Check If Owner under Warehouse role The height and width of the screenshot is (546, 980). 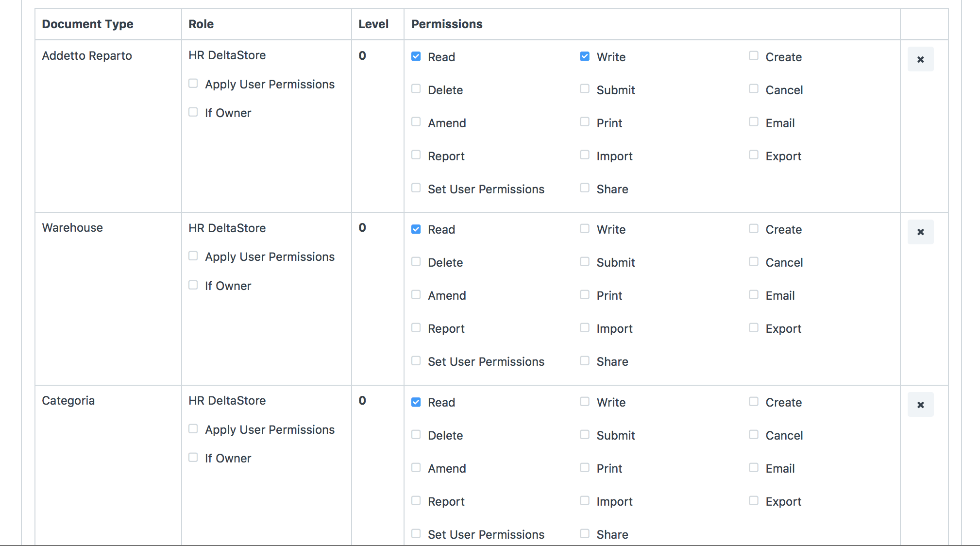(193, 285)
